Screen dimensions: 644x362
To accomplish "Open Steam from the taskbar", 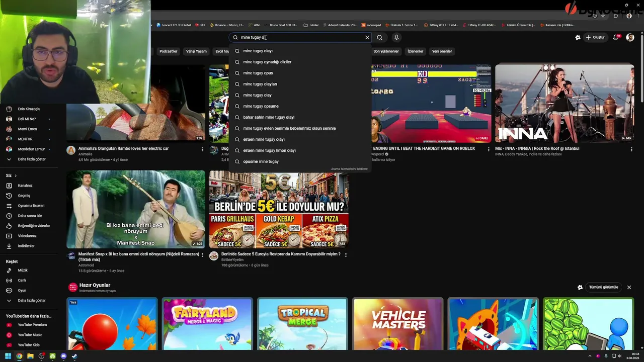I will 74,356.
